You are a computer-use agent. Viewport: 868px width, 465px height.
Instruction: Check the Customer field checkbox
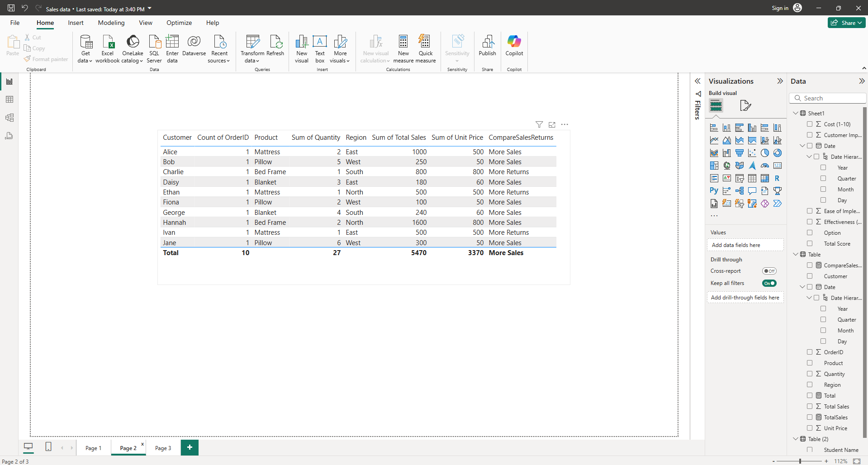click(x=810, y=276)
